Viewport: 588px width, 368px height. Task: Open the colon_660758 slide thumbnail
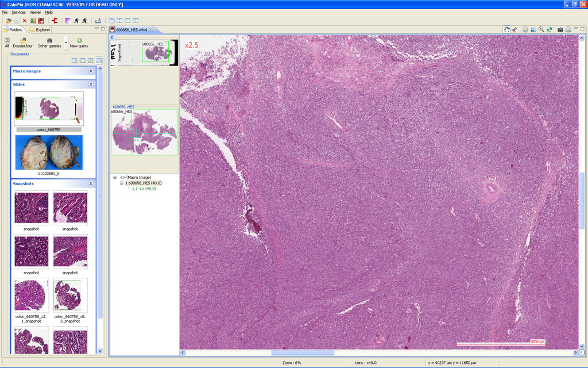click(x=48, y=109)
